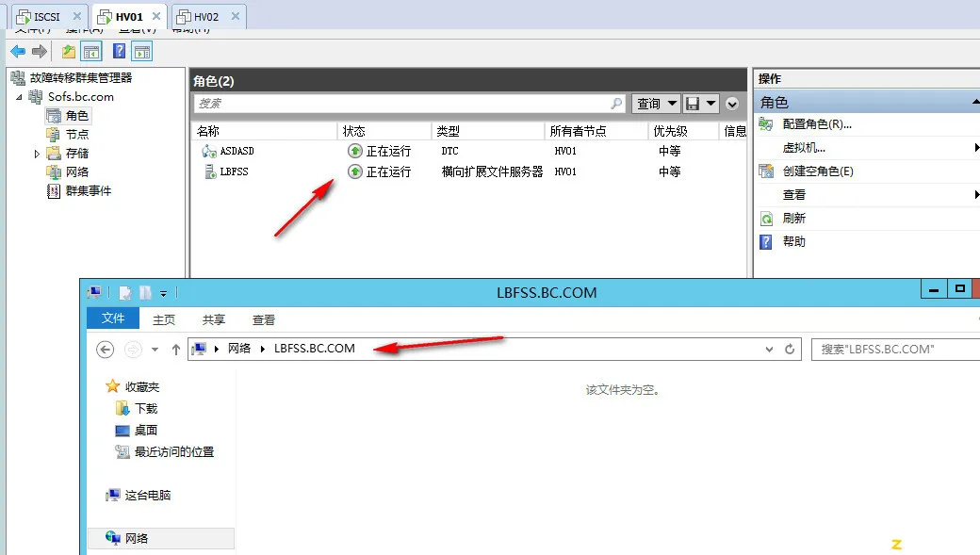Select the Failover Cluster Manager root icon
This screenshot has height=555, width=980.
point(18,77)
